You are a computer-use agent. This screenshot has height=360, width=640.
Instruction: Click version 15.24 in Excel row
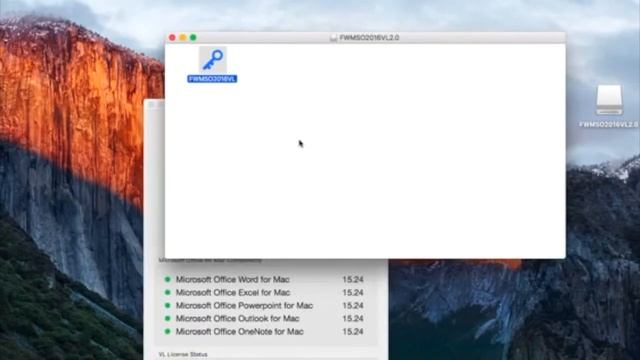(x=353, y=293)
